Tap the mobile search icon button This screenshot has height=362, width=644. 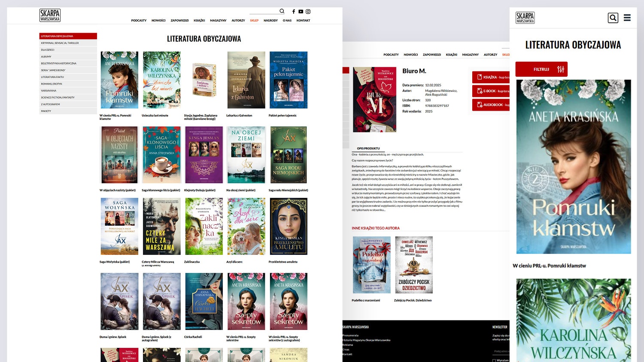click(613, 18)
